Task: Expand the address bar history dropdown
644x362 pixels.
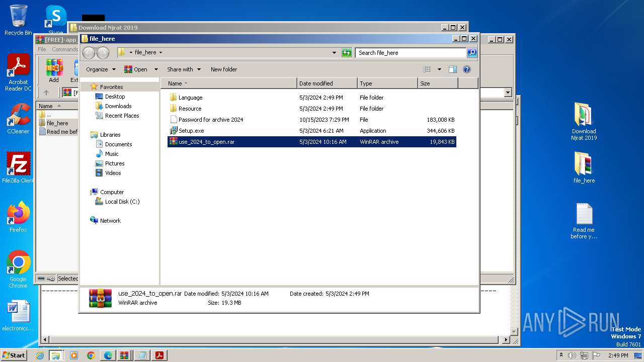Action: tap(335, 52)
